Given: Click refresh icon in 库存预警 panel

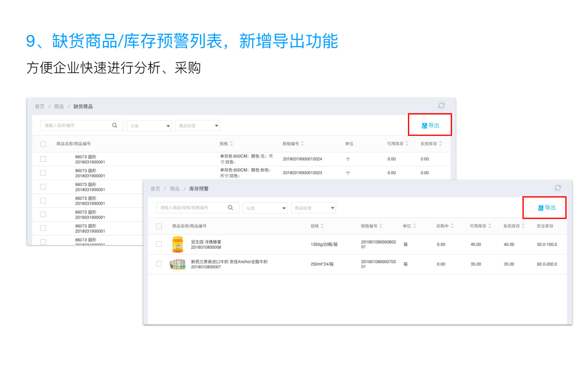Looking at the screenshot, I should click(557, 188).
